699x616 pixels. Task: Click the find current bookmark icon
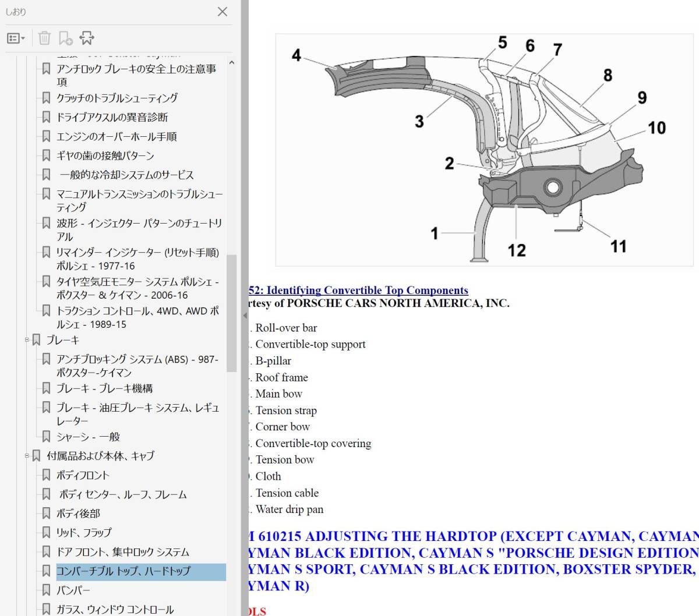point(87,38)
